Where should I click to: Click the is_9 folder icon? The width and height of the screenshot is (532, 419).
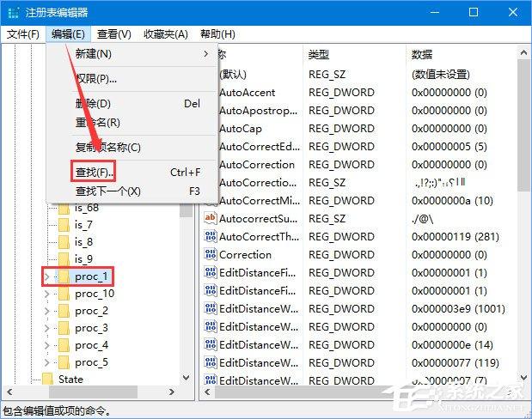(64, 259)
